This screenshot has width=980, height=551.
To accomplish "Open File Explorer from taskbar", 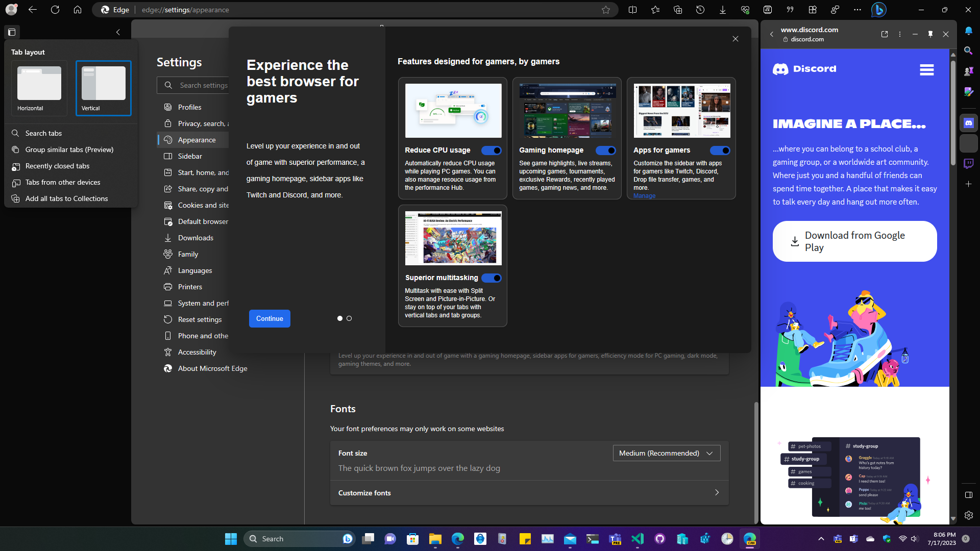I will pyautogui.click(x=435, y=539).
